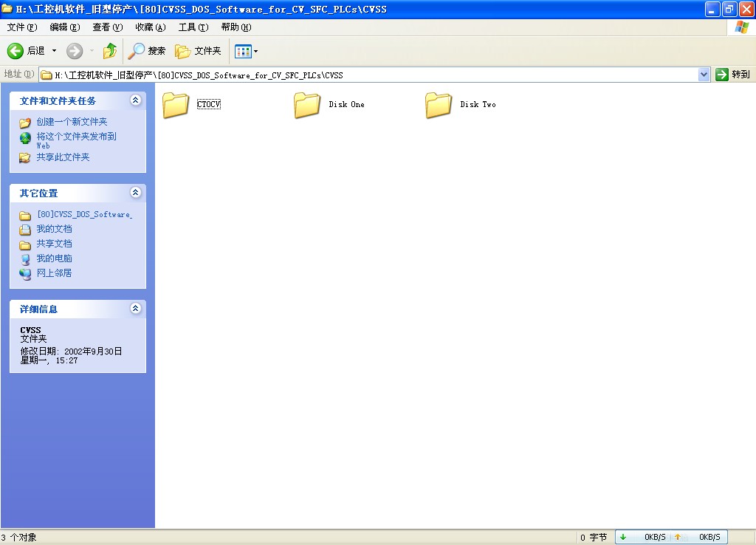Click inside the address path field
Viewport: 756px width, 545px height.
[369, 75]
